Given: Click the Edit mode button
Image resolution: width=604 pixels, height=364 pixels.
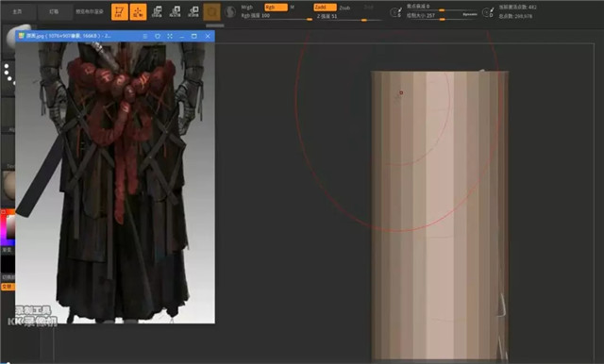Looking at the screenshot, I should click(120, 12).
